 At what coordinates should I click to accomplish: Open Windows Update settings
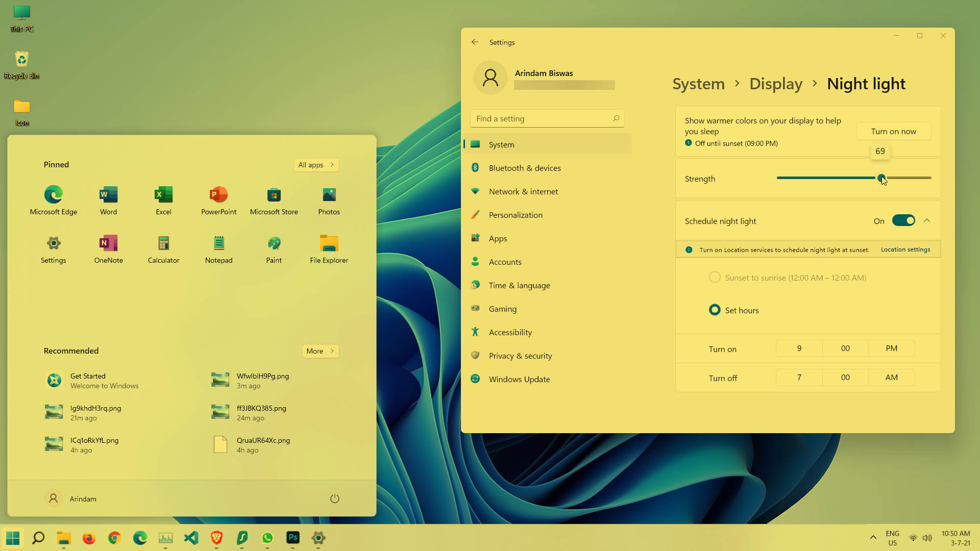pos(519,379)
